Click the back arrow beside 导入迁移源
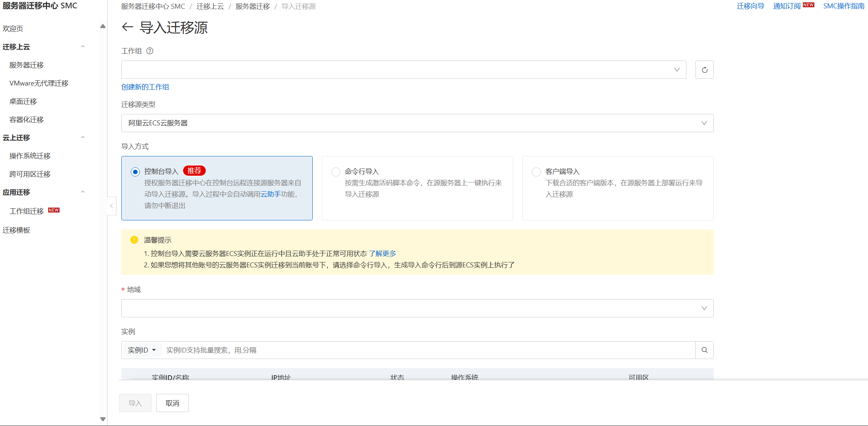 127,27
